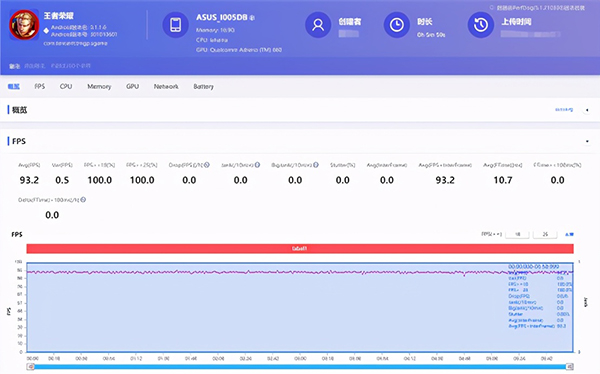The height and width of the screenshot is (374, 600).
Task: Click left handle of chart range slider
Action: pyautogui.click(x=31, y=367)
